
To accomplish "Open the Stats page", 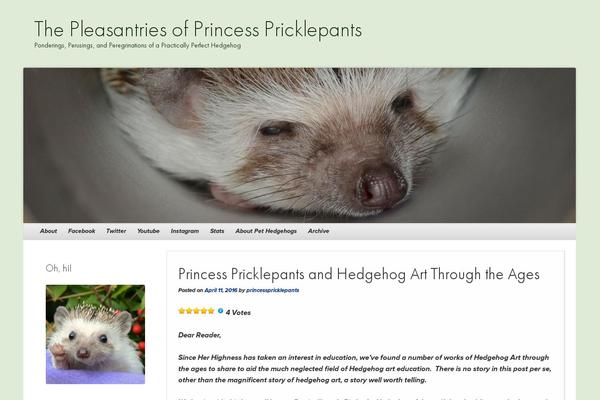I will point(217,231).
